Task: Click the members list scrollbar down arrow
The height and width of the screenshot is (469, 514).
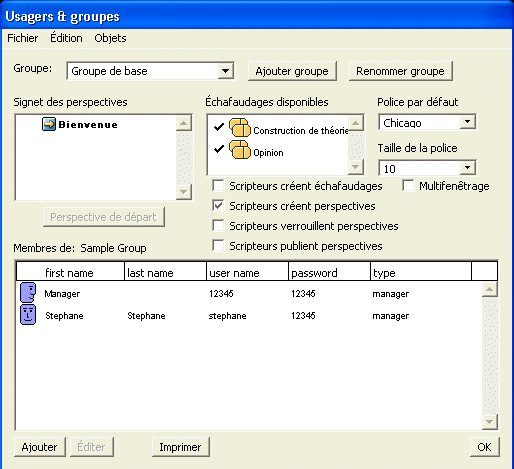Action: click(490, 422)
